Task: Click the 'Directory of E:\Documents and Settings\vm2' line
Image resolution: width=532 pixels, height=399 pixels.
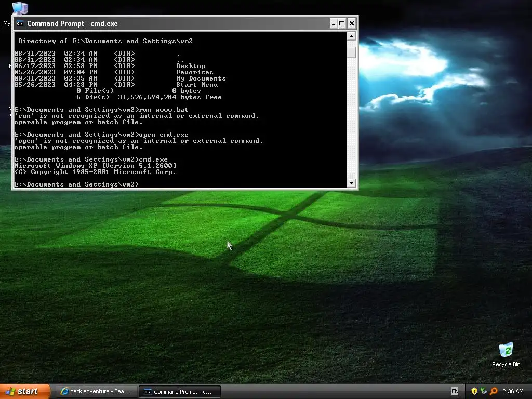Action: click(x=105, y=41)
